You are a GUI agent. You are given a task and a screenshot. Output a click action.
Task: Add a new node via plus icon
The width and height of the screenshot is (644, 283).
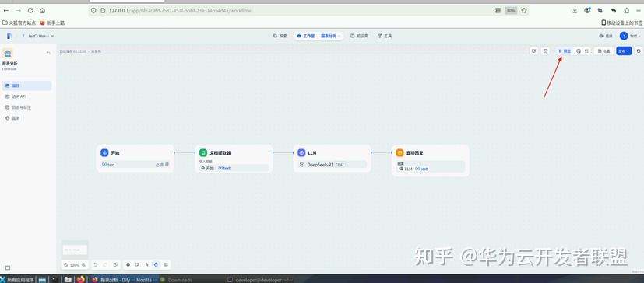pyautogui.click(x=128, y=265)
